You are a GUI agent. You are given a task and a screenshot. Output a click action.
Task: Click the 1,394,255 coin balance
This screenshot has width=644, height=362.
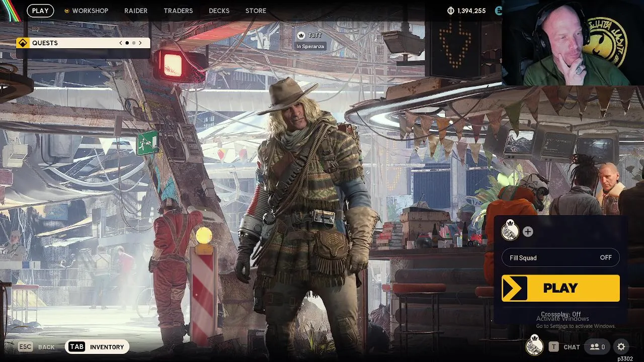tap(471, 11)
